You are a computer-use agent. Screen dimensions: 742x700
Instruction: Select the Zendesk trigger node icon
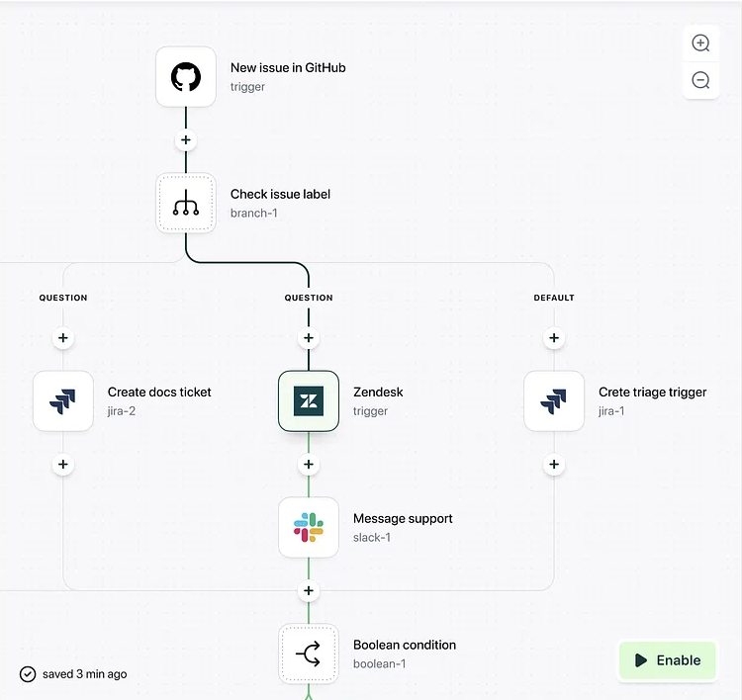(x=309, y=401)
